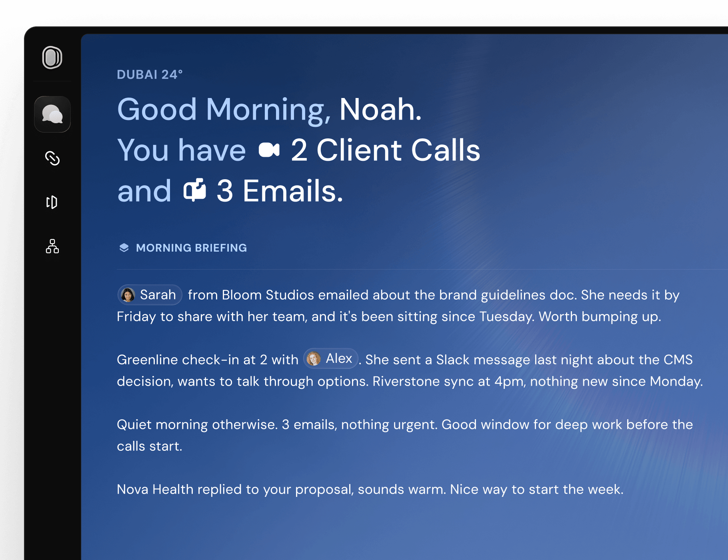The image size is (728, 560).
Task: Click the split panel sidebar icon
Action: tap(52, 202)
